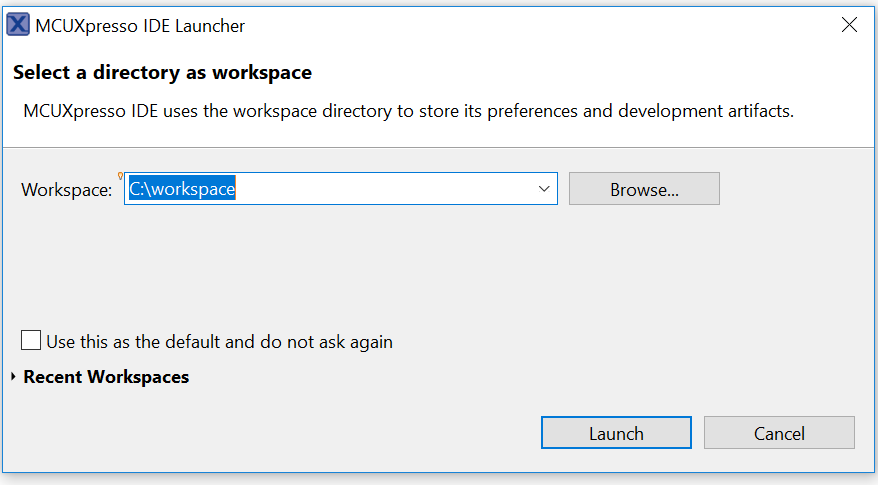Click the MCUXpresso X logo icon
This screenshot has width=878, height=485.
coord(17,25)
